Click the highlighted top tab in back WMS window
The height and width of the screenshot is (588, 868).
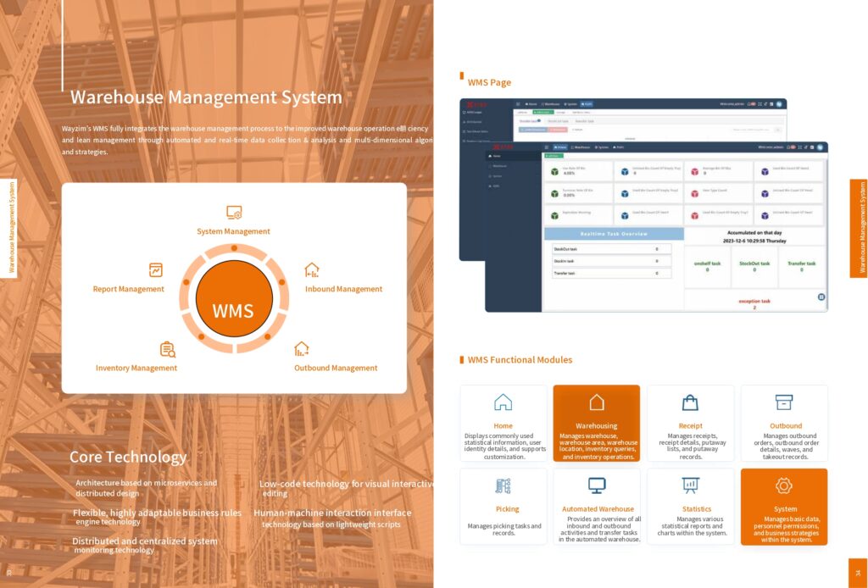[586, 104]
